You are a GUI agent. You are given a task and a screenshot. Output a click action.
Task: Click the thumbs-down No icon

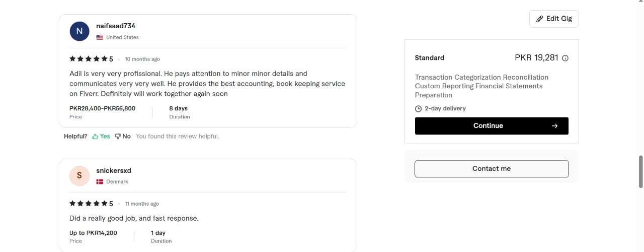118,136
